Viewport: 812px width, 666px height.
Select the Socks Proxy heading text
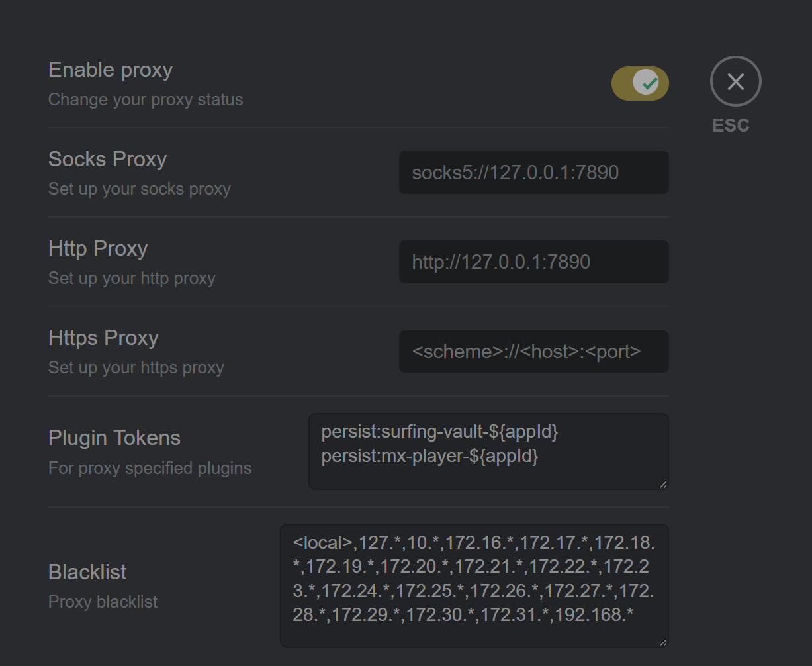coord(107,159)
